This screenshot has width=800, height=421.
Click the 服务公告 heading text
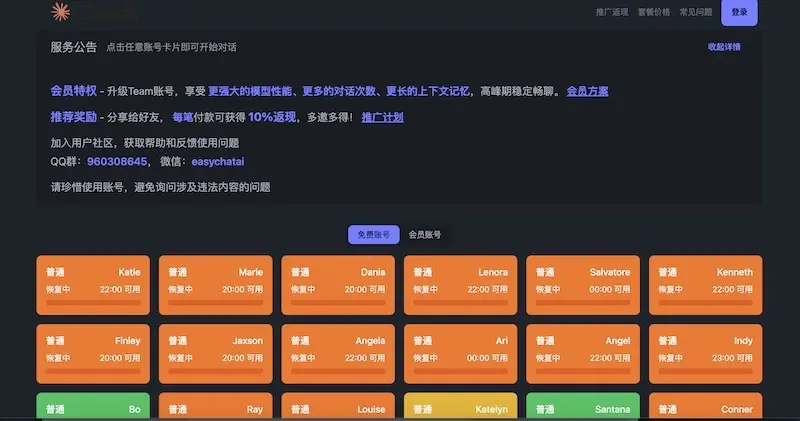[73, 47]
